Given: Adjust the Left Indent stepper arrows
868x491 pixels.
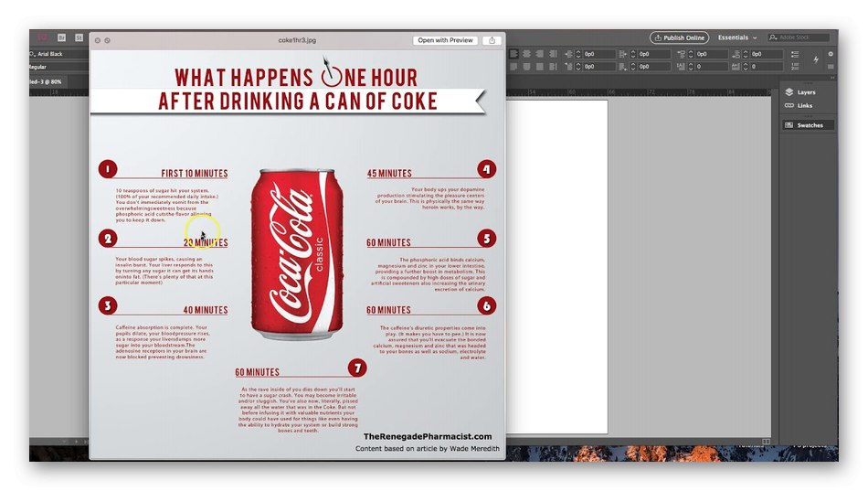Looking at the screenshot, I should 578,54.
